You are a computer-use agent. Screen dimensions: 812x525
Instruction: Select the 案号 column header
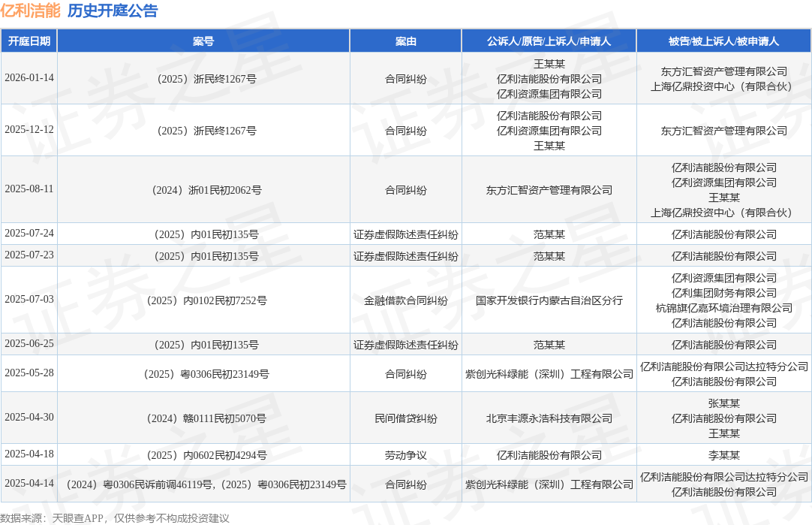point(203,41)
